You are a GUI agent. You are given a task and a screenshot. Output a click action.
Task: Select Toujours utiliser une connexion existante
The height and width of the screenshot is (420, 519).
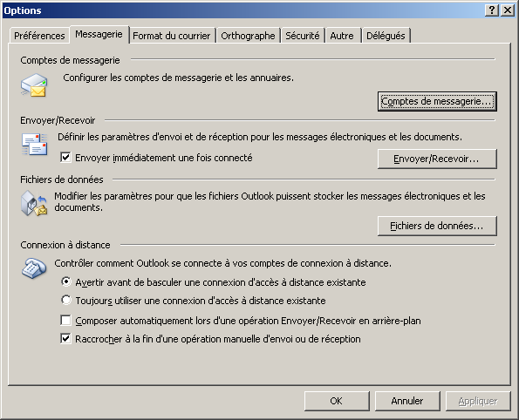pyautogui.click(x=66, y=300)
